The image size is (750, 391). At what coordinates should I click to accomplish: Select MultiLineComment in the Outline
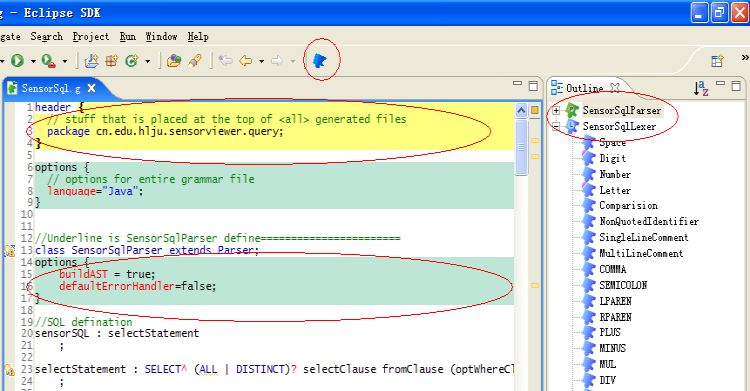tap(641, 253)
